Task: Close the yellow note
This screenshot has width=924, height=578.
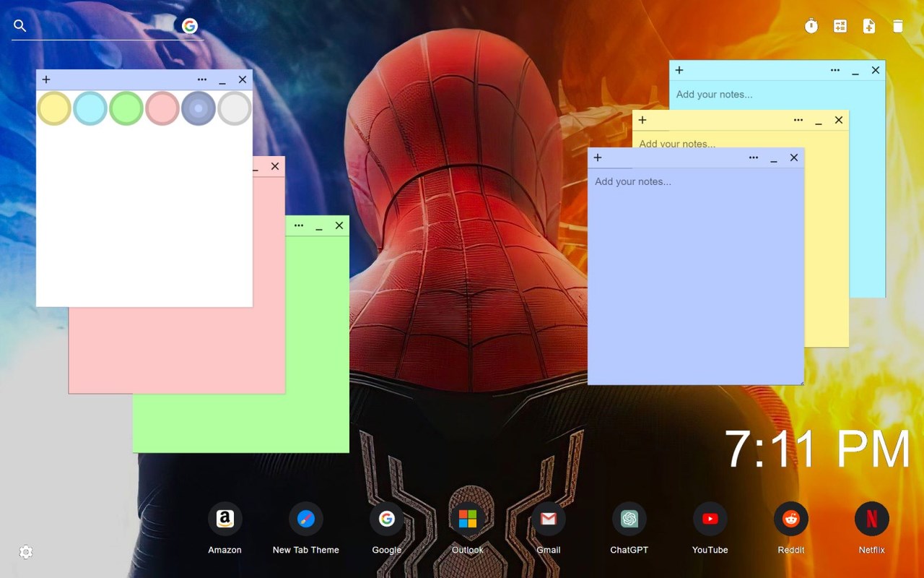Action: (x=839, y=120)
